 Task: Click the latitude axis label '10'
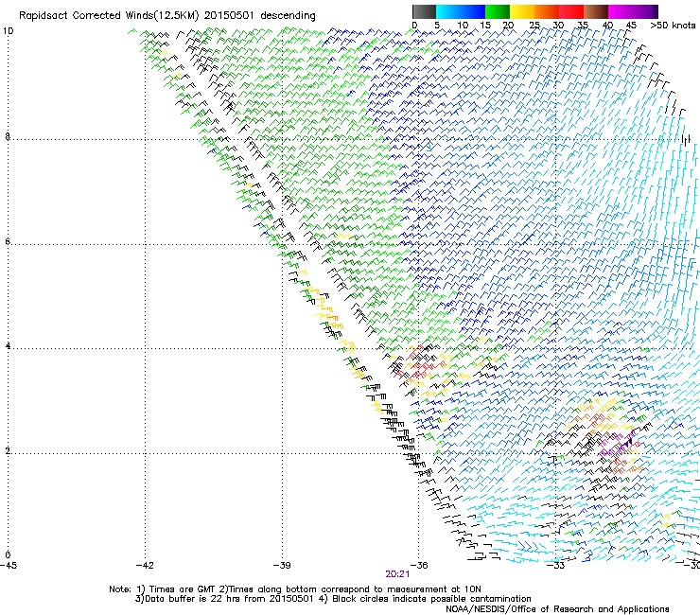click(x=8, y=31)
